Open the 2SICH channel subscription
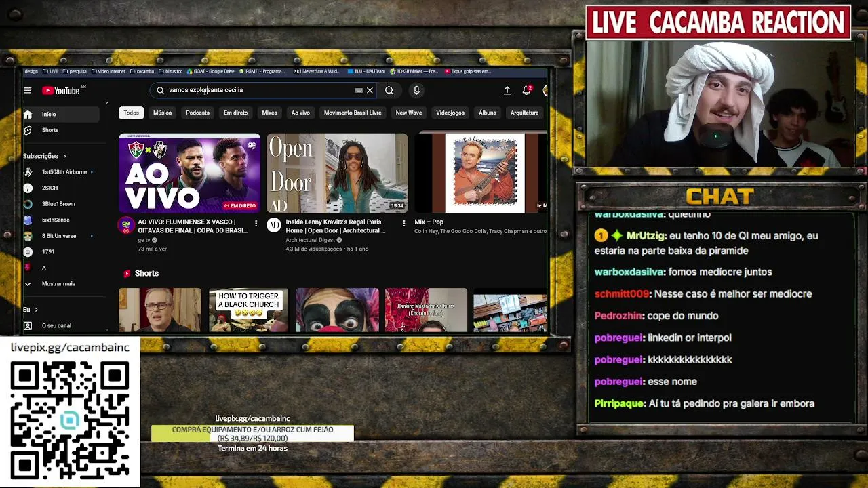Viewport: 868px width, 488px height. [x=61, y=188]
